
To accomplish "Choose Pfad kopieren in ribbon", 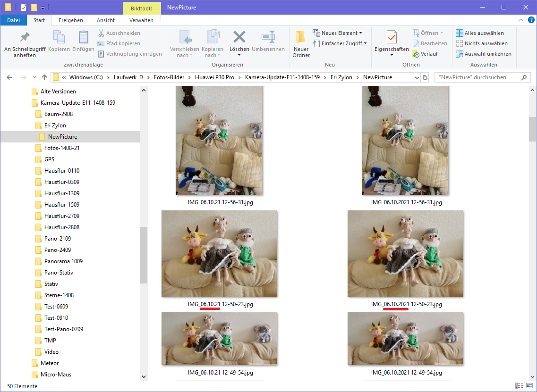I will tap(119, 43).
